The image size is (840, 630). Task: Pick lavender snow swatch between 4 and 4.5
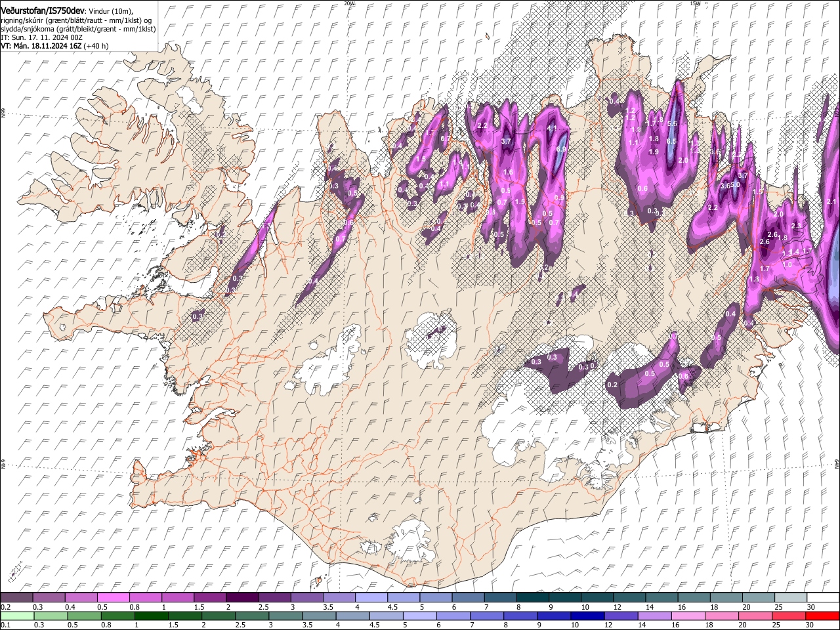[x=371, y=597]
